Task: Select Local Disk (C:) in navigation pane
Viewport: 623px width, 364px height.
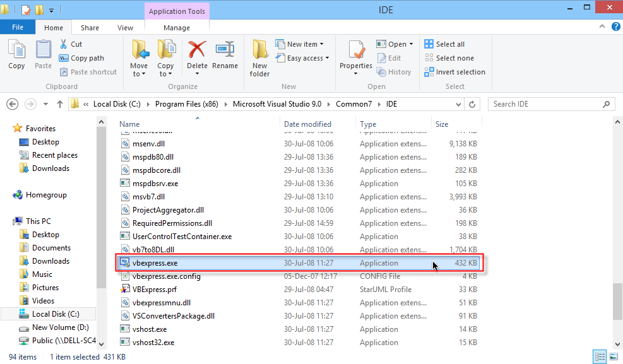Action: (x=54, y=314)
